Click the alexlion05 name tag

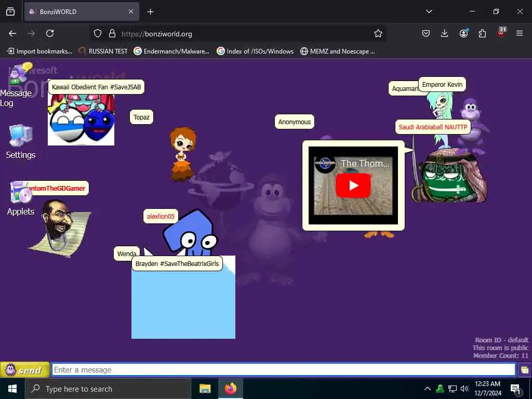(x=161, y=216)
